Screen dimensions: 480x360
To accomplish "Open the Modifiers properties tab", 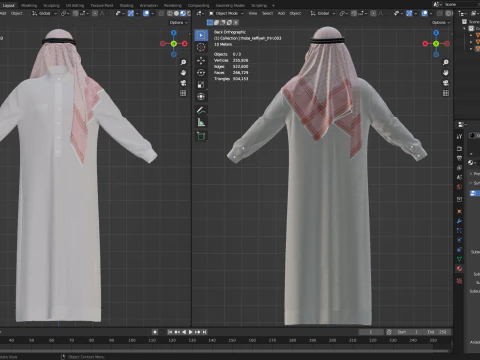I will point(459,221).
